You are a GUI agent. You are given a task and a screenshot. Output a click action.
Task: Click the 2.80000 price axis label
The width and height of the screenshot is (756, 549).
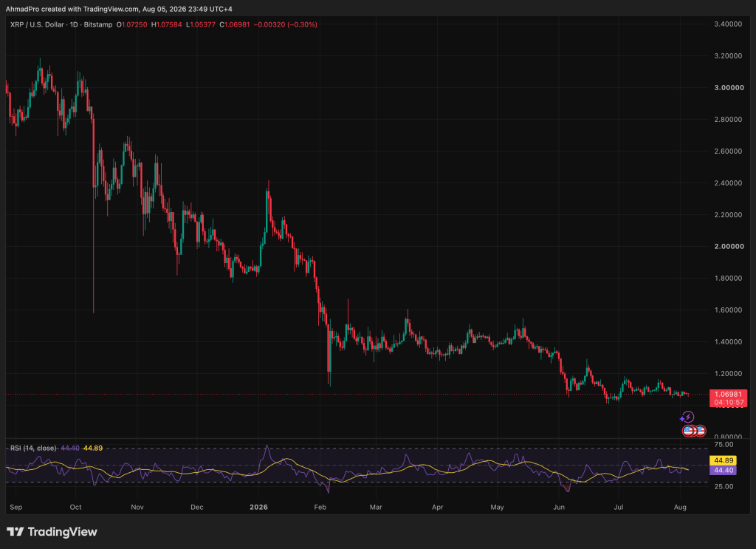point(728,120)
